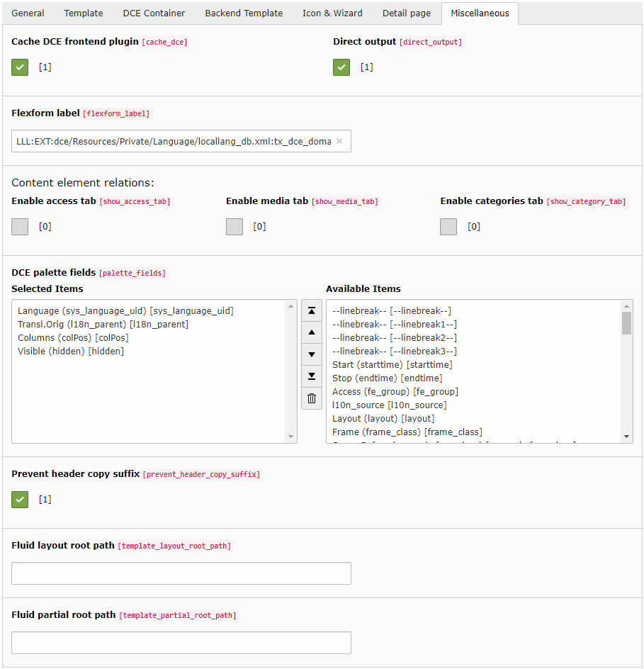
Task: Move selected palette field to the top
Action: click(x=311, y=310)
